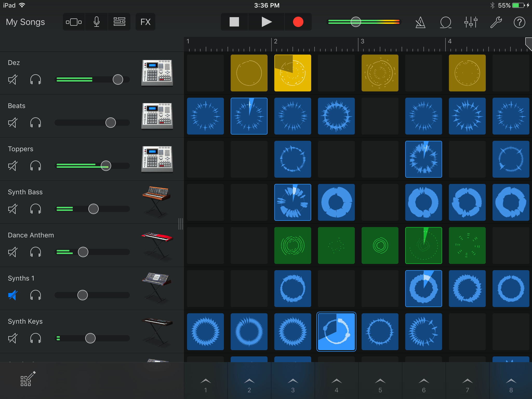Screen dimensions: 532x399
Task: Open track mixer controls icon
Action: (x=471, y=22)
